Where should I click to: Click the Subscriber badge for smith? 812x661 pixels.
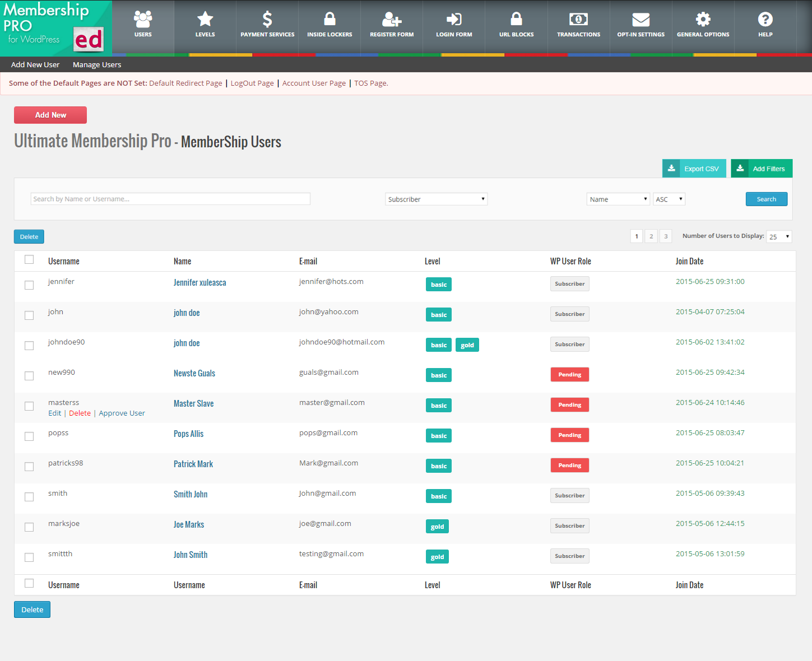point(569,496)
